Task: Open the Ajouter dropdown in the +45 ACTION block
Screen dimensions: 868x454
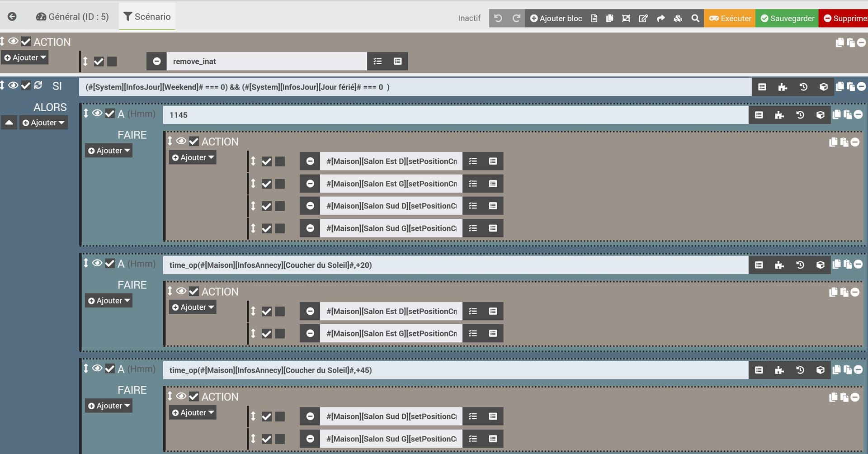Action: tap(193, 412)
